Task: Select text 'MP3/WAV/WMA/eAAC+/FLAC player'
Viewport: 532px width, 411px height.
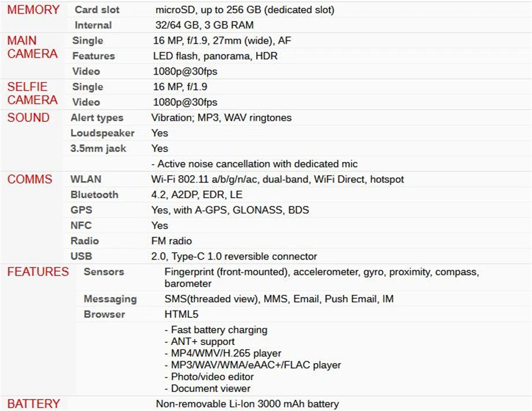Action: coord(256,365)
